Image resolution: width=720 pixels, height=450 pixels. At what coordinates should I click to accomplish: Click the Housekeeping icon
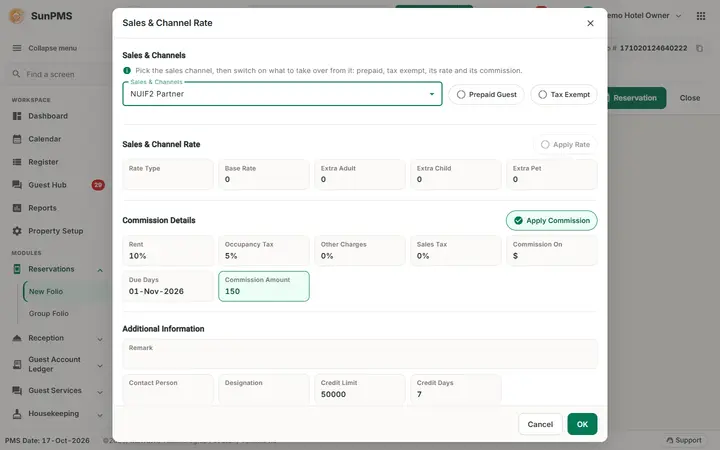coord(17,414)
